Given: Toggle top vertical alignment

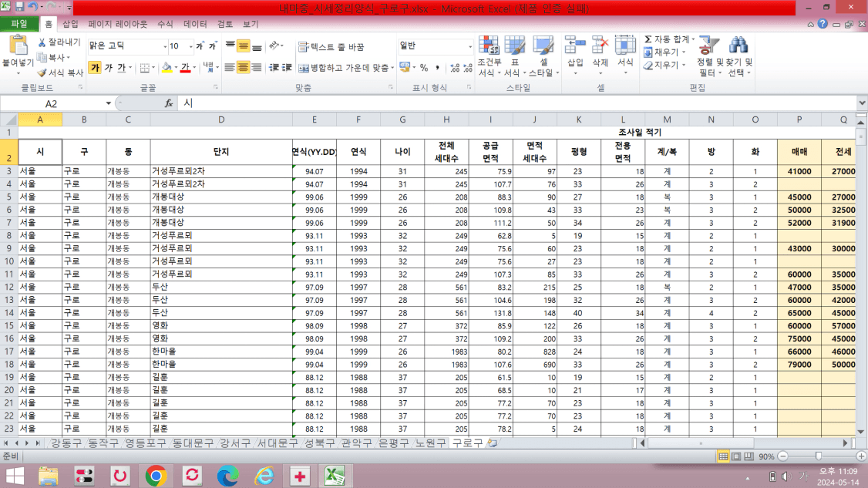Looking at the screenshot, I should [x=230, y=46].
